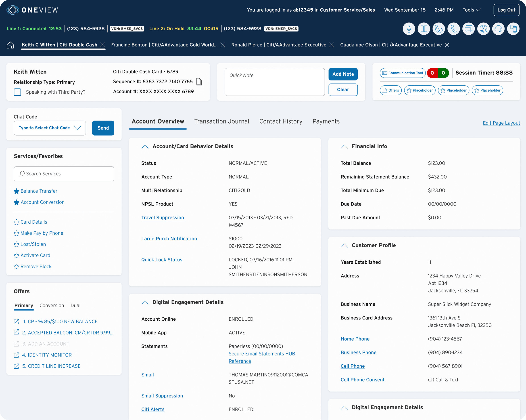Click the Add Note button
The width and height of the screenshot is (526, 420).
[x=343, y=74]
